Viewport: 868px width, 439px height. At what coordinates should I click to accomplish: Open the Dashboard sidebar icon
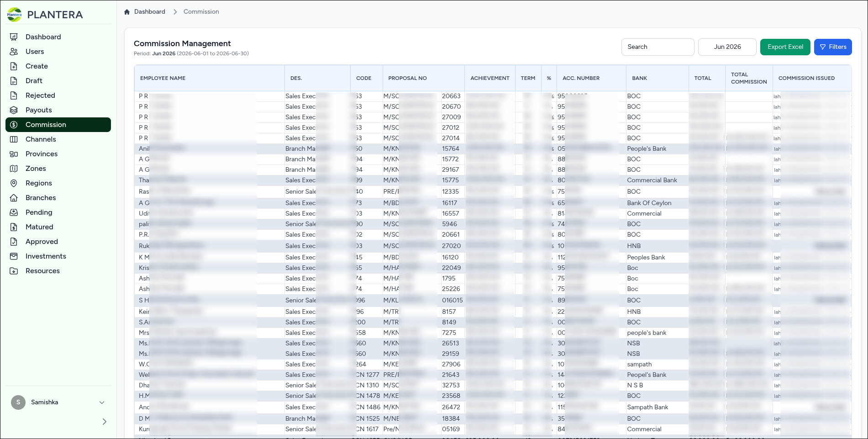pos(14,37)
